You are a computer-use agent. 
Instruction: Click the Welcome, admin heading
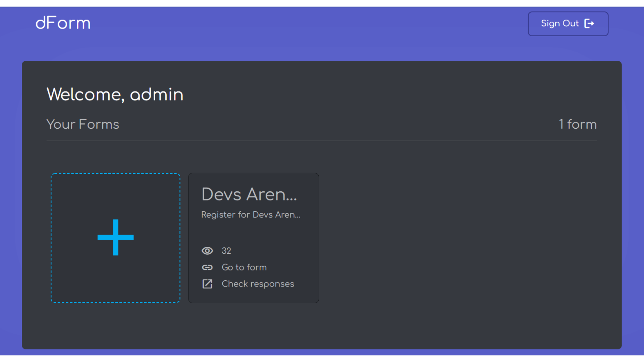pyautogui.click(x=115, y=95)
